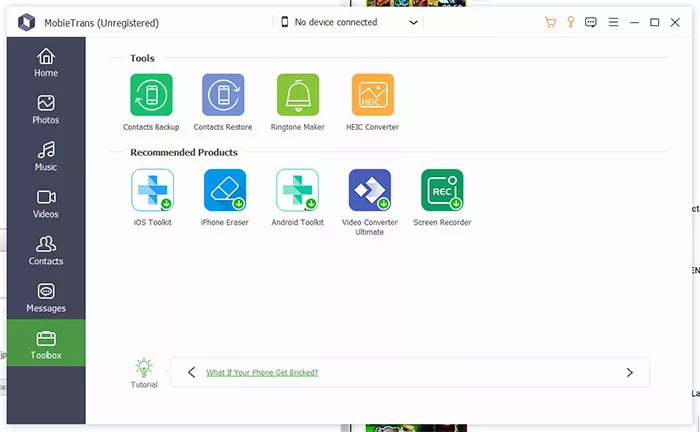The width and height of the screenshot is (700, 432).
Task: Open the Contacts Restore tool
Action: click(x=223, y=95)
